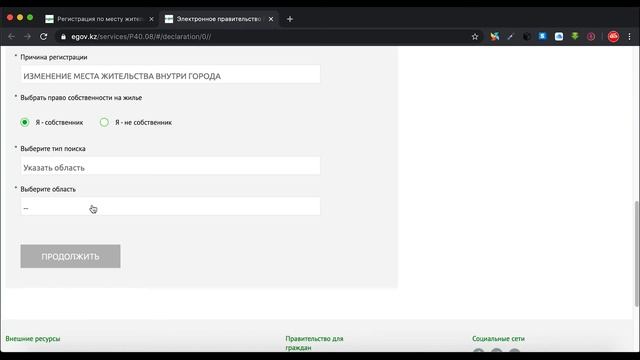Reload the page with the refresh icon
The width and height of the screenshot is (640, 360).
coord(44,37)
